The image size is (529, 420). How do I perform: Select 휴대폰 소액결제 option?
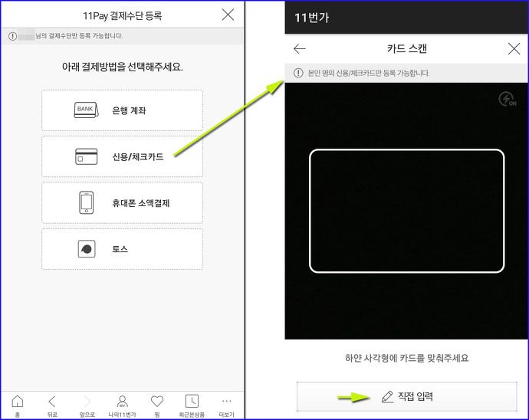pos(122,203)
